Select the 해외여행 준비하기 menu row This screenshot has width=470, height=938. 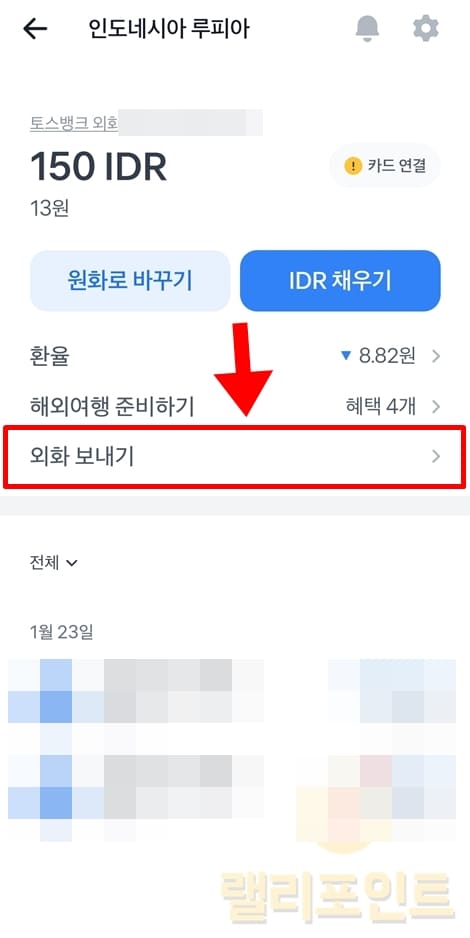[235, 407]
